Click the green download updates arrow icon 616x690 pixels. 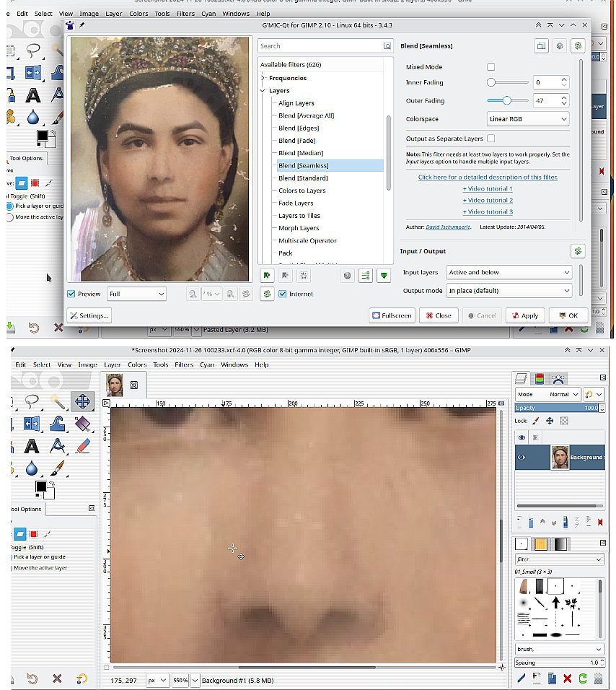tap(384, 275)
